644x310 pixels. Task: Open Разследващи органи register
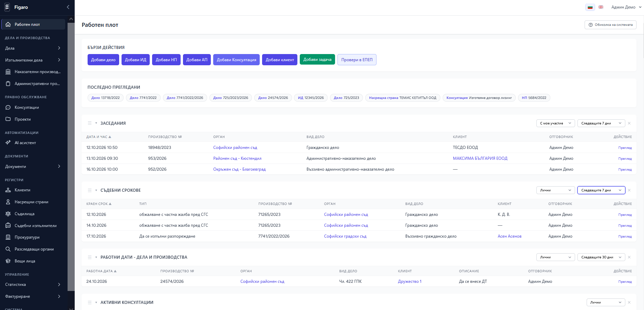pyautogui.click(x=33, y=249)
